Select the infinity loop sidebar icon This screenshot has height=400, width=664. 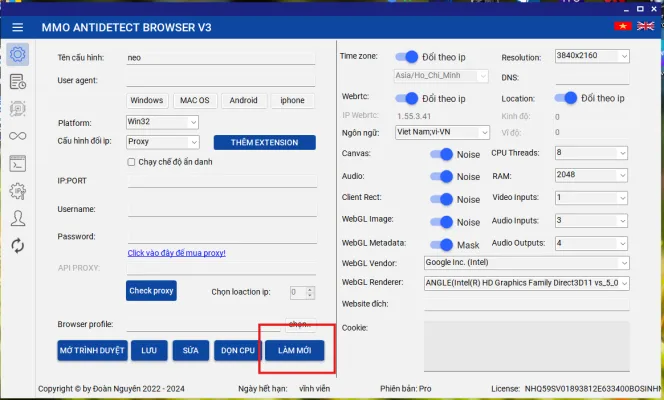point(17,136)
